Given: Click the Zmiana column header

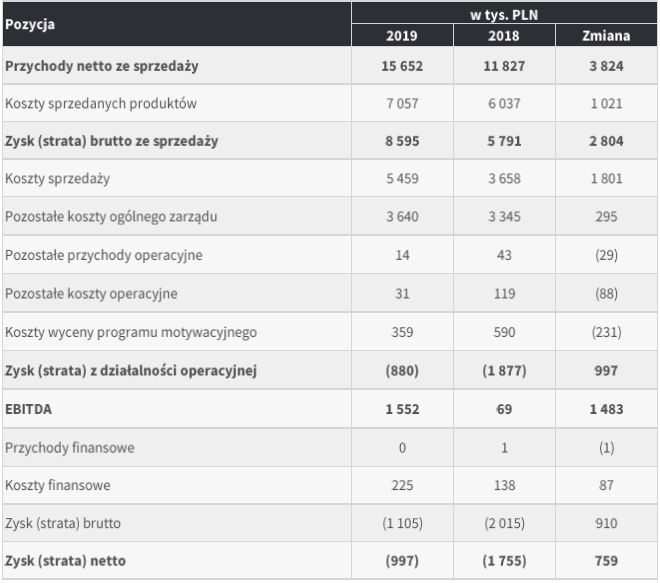Looking at the screenshot, I should pyautogui.click(x=606, y=36).
